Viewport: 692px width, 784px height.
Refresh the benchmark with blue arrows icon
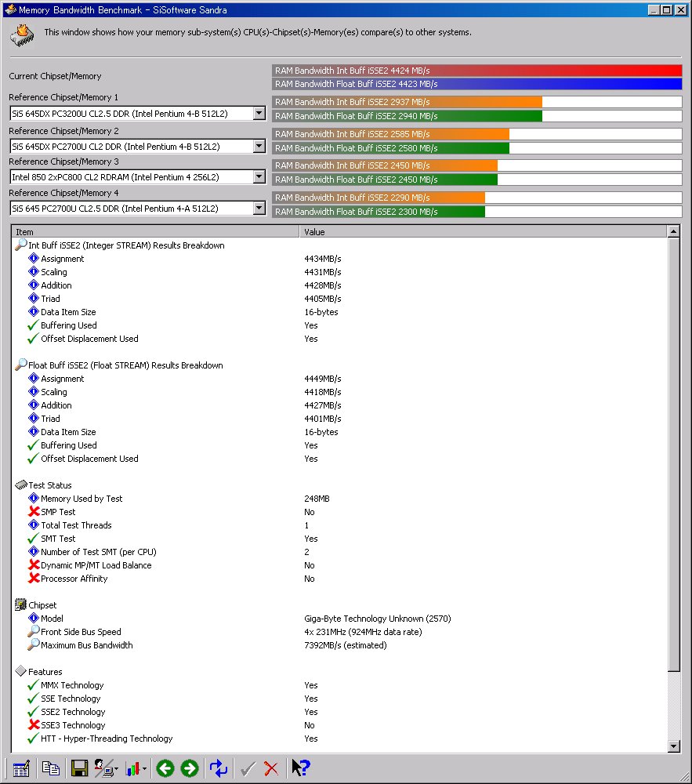pyautogui.click(x=219, y=768)
